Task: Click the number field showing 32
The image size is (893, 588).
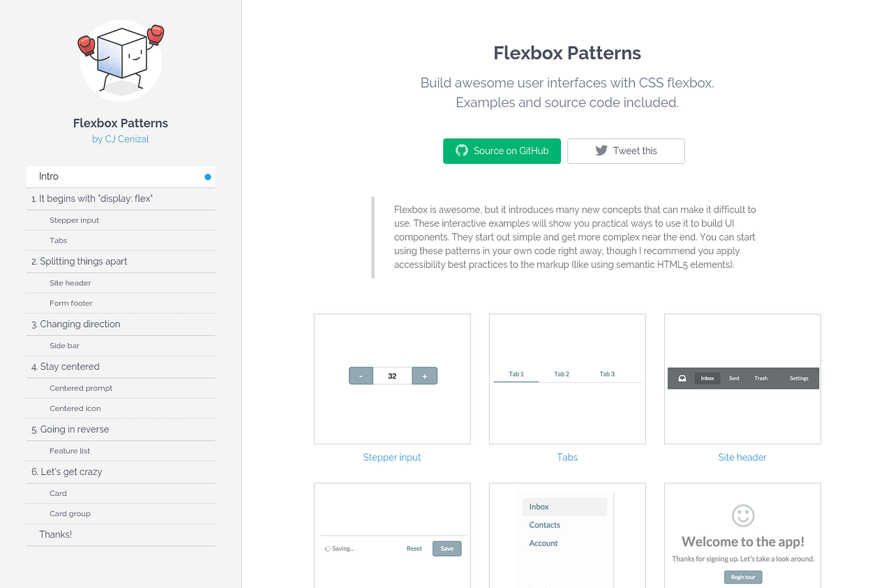Action: tap(392, 375)
